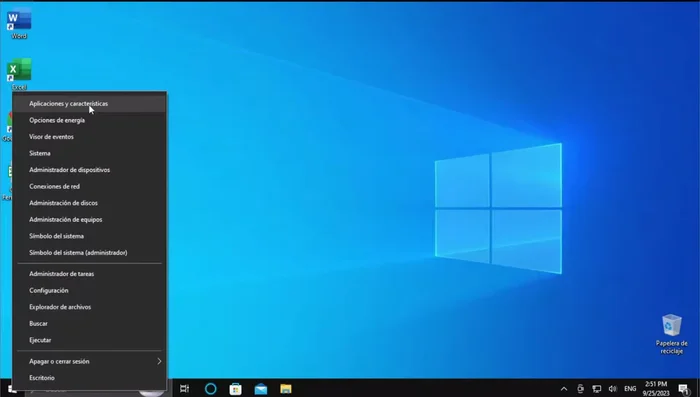700x397 pixels.
Task: Open Símbolo del sistema
Action: click(x=89, y=236)
